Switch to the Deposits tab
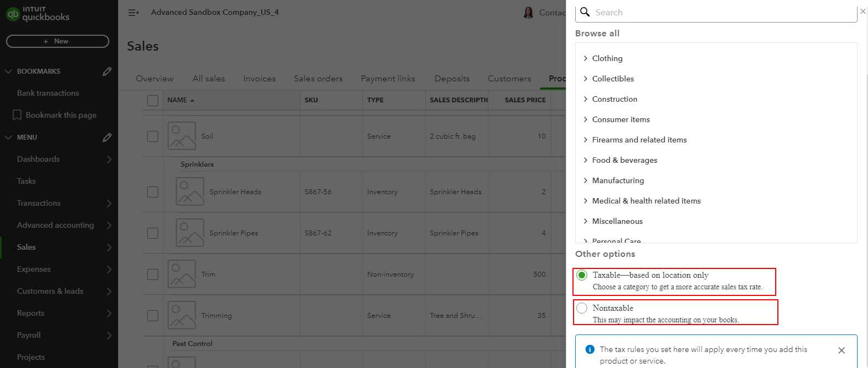 pos(452,79)
